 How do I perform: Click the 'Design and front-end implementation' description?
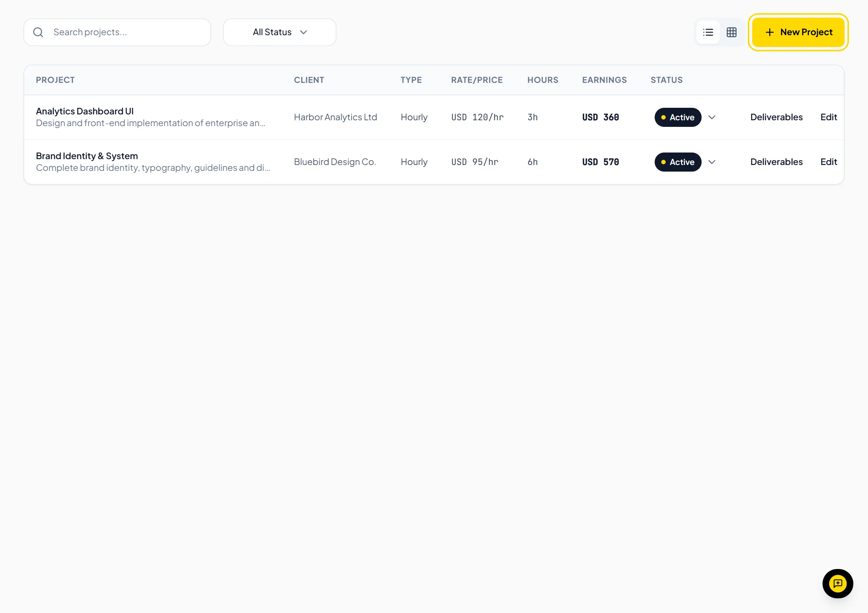coord(150,123)
